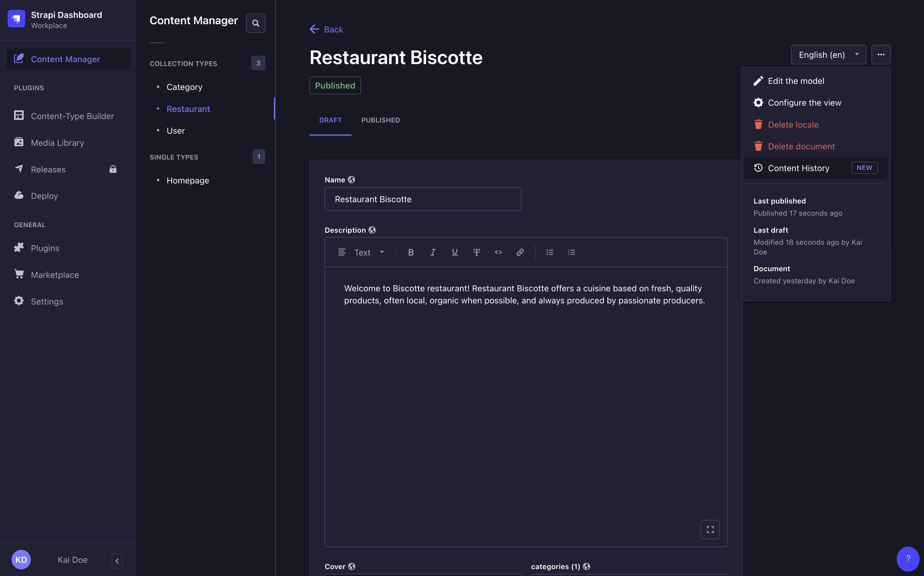Click the fullscreen expand button
The image size is (924, 576).
pyautogui.click(x=710, y=529)
